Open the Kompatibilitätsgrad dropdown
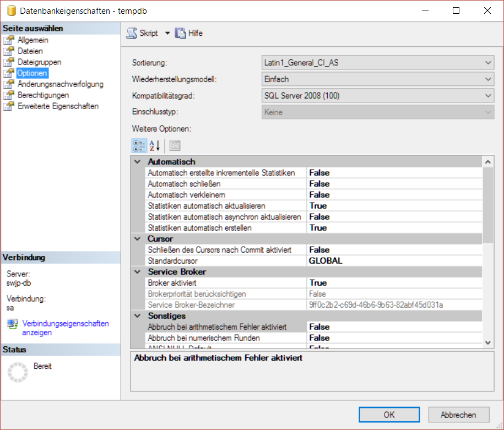 [x=488, y=96]
